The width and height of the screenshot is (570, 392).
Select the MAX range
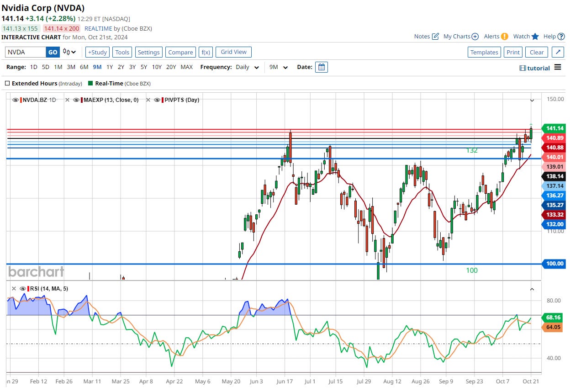[187, 67]
